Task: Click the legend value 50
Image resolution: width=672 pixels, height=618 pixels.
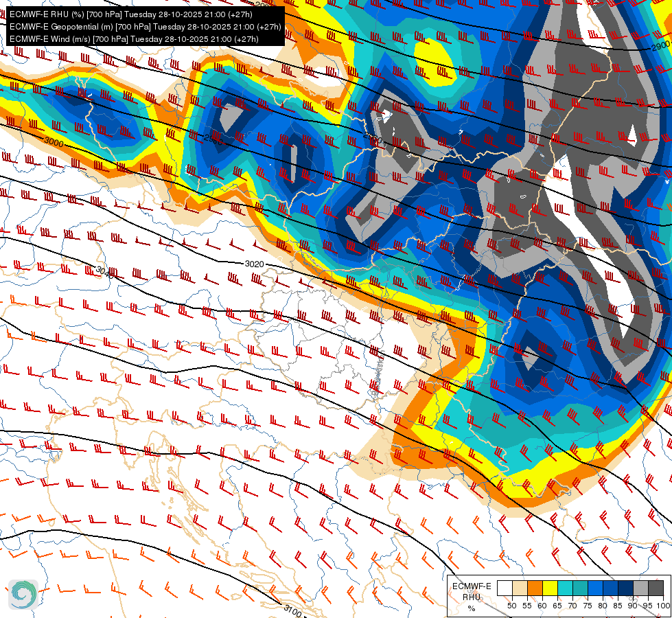Action: pyautogui.click(x=511, y=606)
